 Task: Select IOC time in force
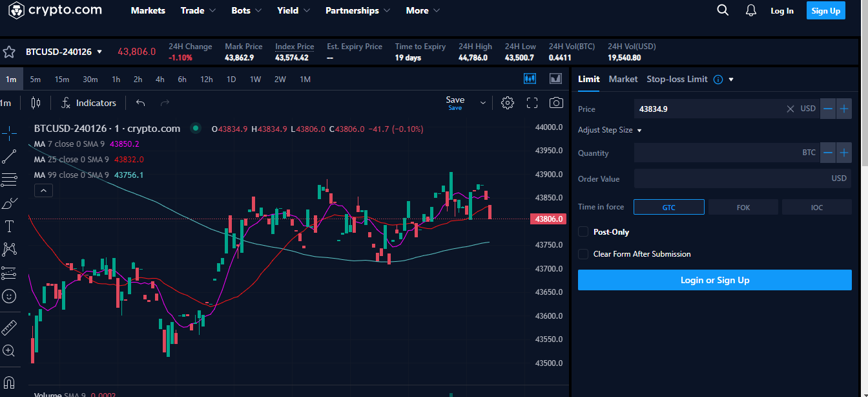point(817,207)
